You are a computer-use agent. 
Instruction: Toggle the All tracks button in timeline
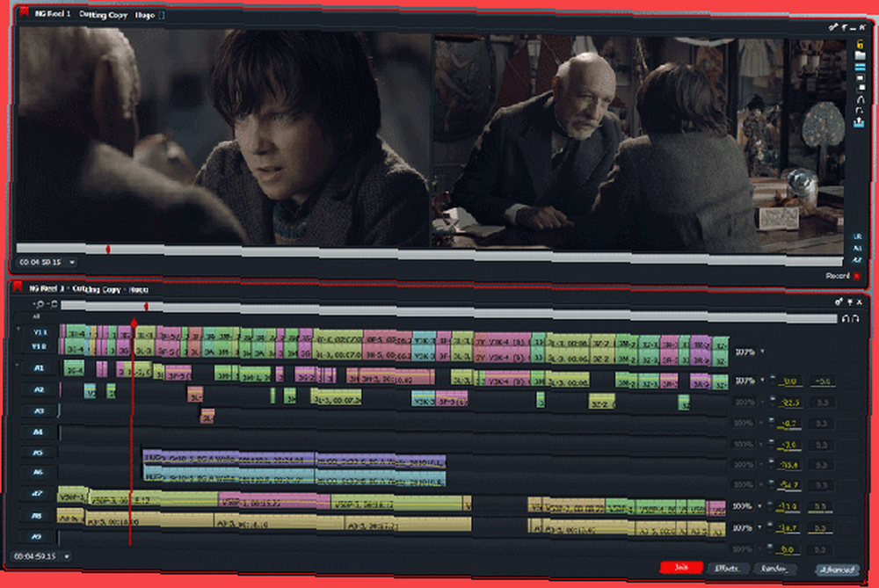click(x=36, y=316)
